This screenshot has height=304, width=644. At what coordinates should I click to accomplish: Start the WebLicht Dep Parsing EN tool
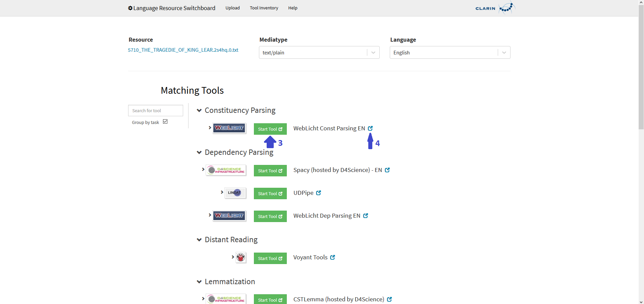[270, 216]
